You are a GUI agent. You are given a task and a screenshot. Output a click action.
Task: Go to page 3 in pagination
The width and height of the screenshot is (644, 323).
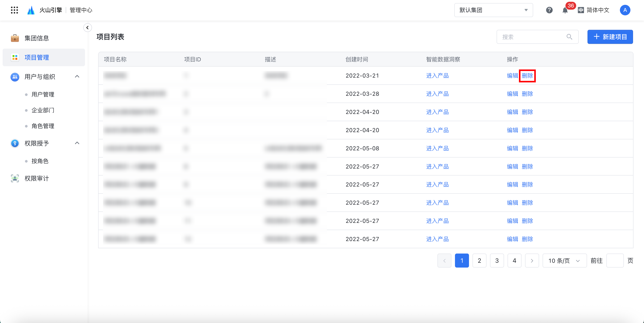click(x=497, y=261)
